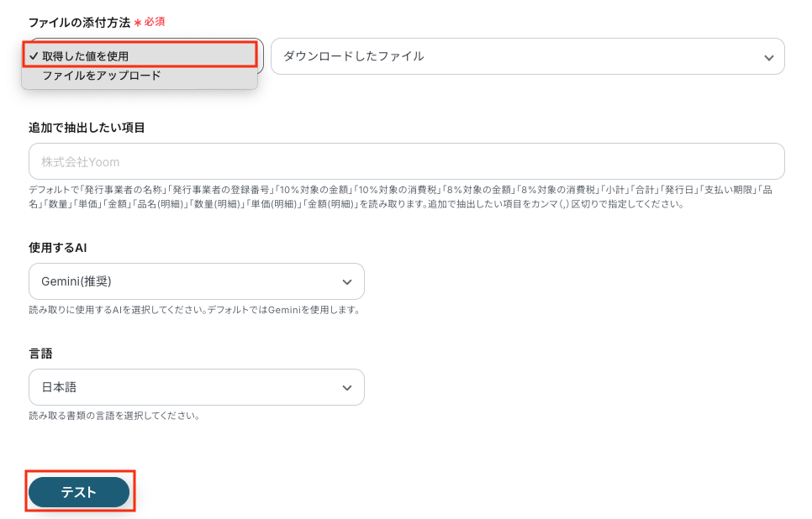Screen dimensions: 812x519
Task: Click help text about Gemini default AI
Action: [195, 310]
